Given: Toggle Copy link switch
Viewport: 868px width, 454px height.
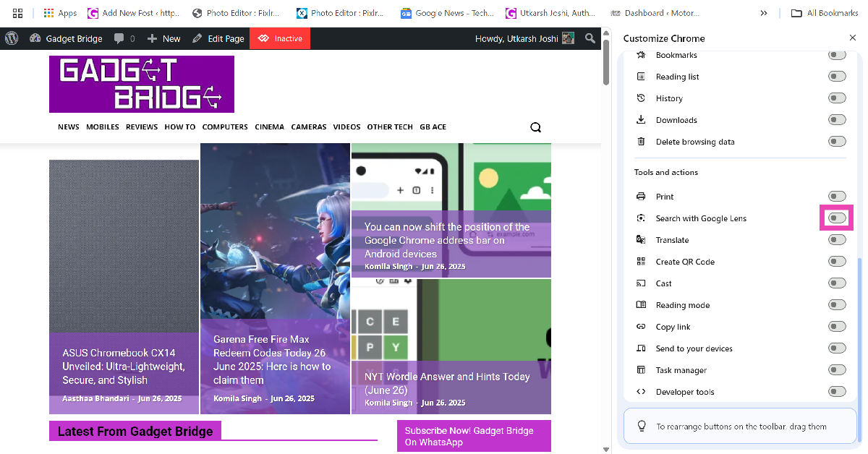Looking at the screenshot, I should click(837, 327).
